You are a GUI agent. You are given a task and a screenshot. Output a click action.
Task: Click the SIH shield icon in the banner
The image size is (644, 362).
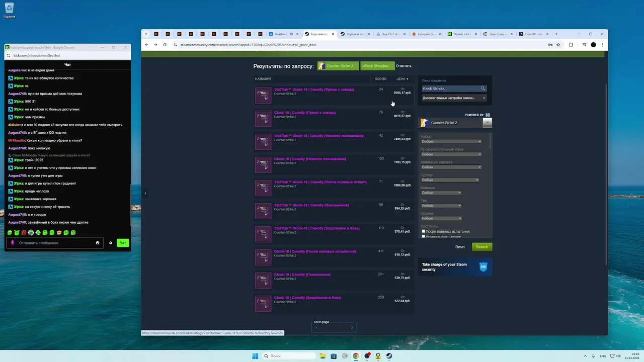click(483, 267)
